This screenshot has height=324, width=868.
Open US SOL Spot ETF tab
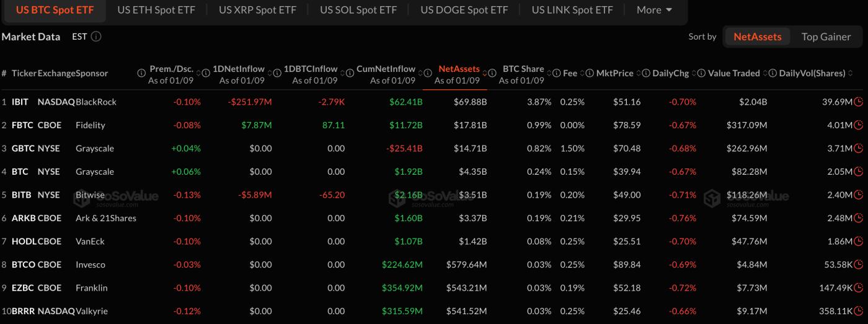pos(358,10)
